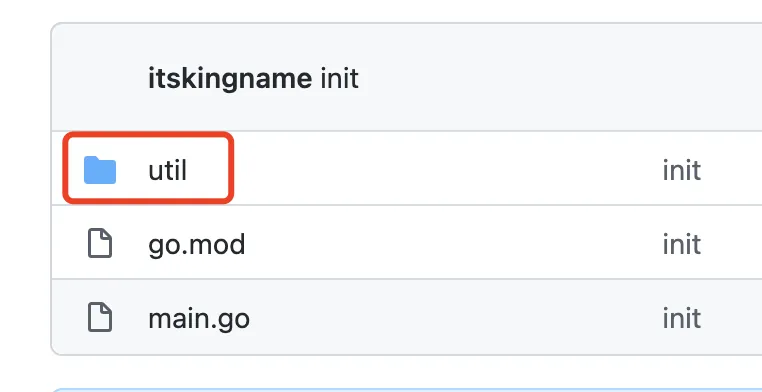Click the main.go file document icon
This screenshot has width=762, height=392.
[x=100, y=318]
